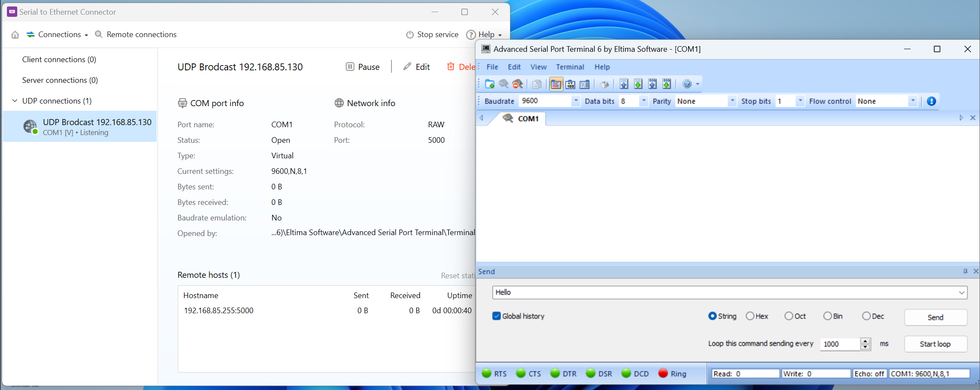980x390 pixels.
Task: Select Server connections (0) in sidebar
Action: 60,80
